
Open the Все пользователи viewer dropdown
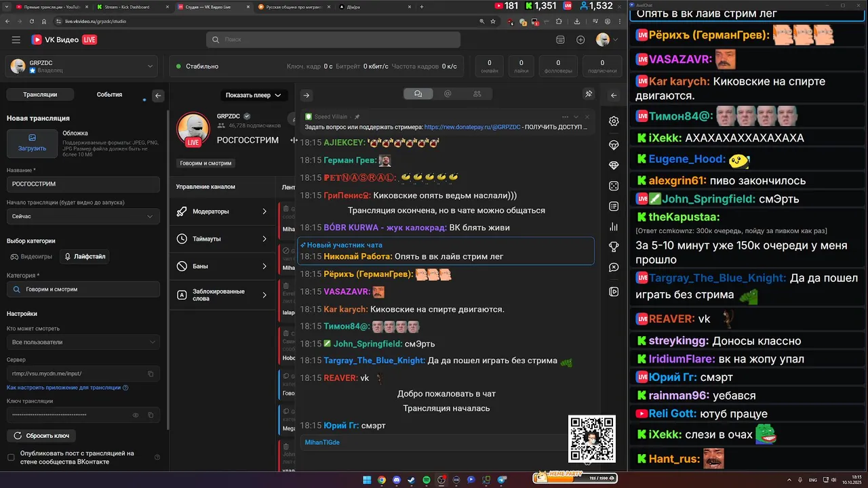click(x=83, y=342)
